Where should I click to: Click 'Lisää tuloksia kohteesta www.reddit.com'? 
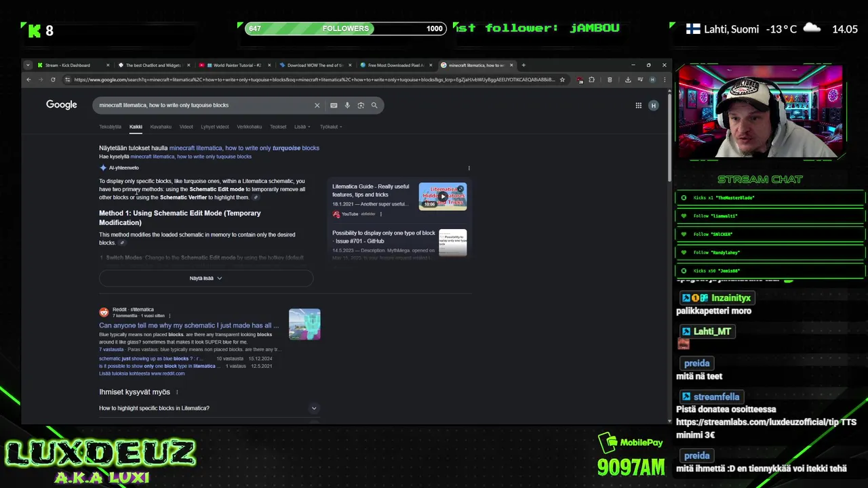[x=142, y=373]
